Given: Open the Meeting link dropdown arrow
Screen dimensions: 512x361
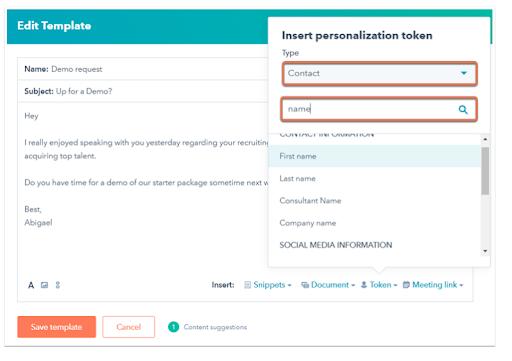Looking at the screenshot, I should 461,285.
